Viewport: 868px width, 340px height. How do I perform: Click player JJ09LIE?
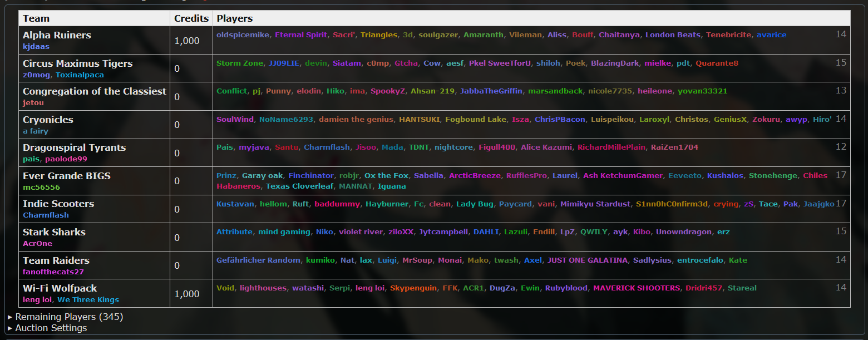[284, 63]
